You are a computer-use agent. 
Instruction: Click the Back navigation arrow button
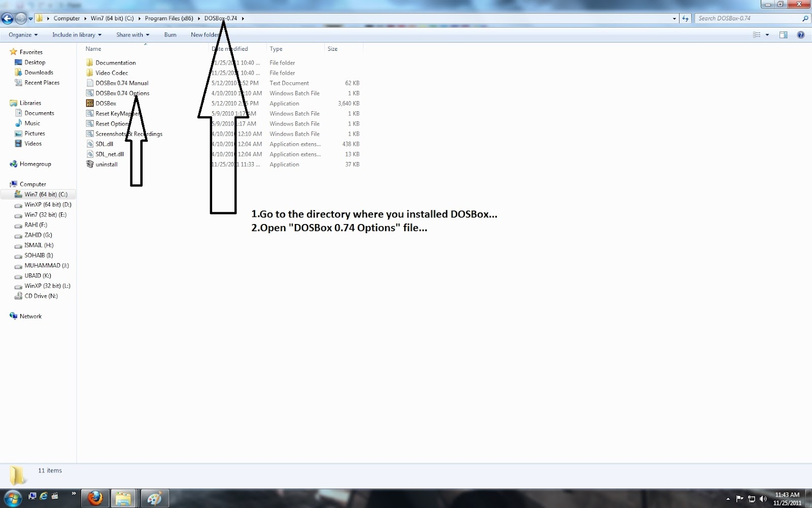pos(7,19)
